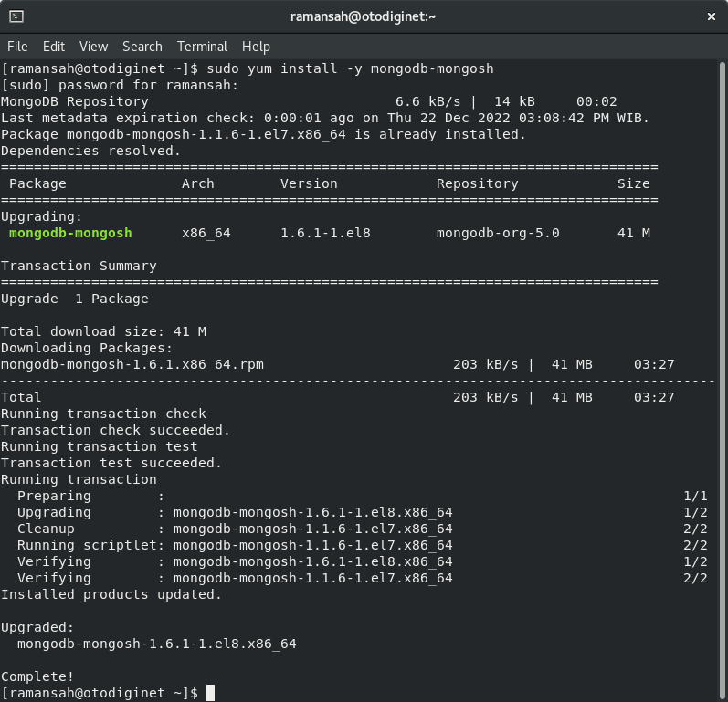This screenshot has height=702, width=728.
Task: Click the 'MongoDB Repository' line
Action: click(309, 101)
